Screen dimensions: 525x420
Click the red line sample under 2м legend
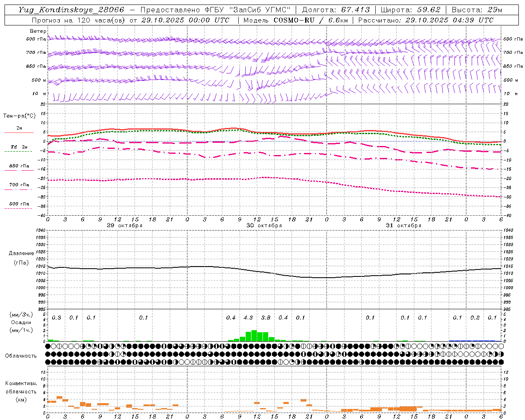click(x=19, y=132)
